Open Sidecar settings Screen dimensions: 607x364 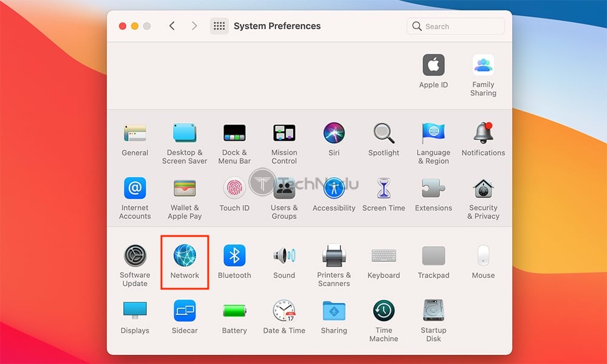click(185, 310)
